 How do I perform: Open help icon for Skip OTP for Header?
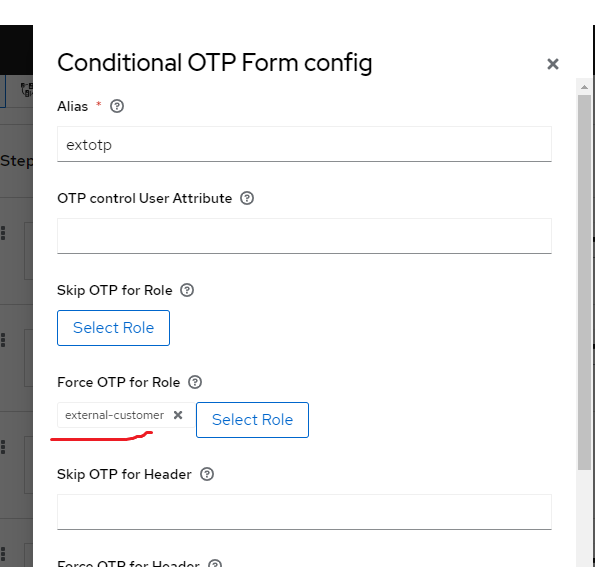coord(207,474)
